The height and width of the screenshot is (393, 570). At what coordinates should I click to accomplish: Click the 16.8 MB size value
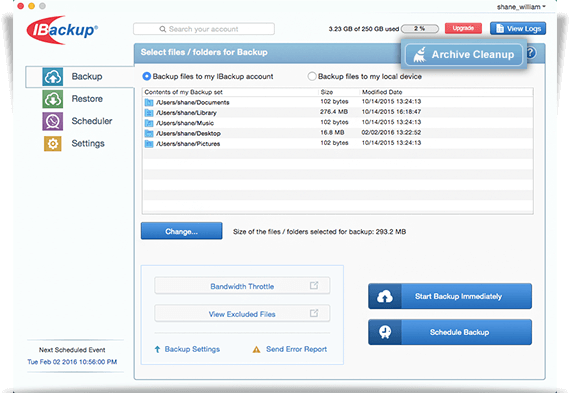click(x=332, y=132)
